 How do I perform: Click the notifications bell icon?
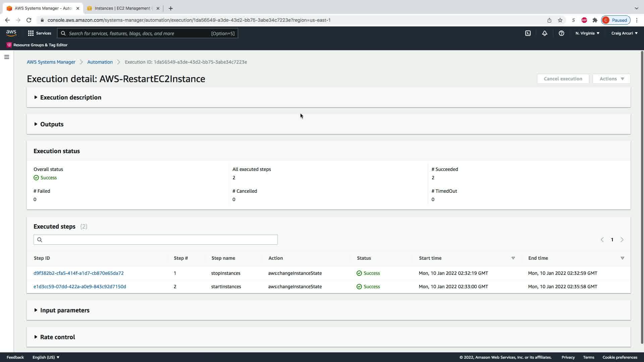point(545,33)
